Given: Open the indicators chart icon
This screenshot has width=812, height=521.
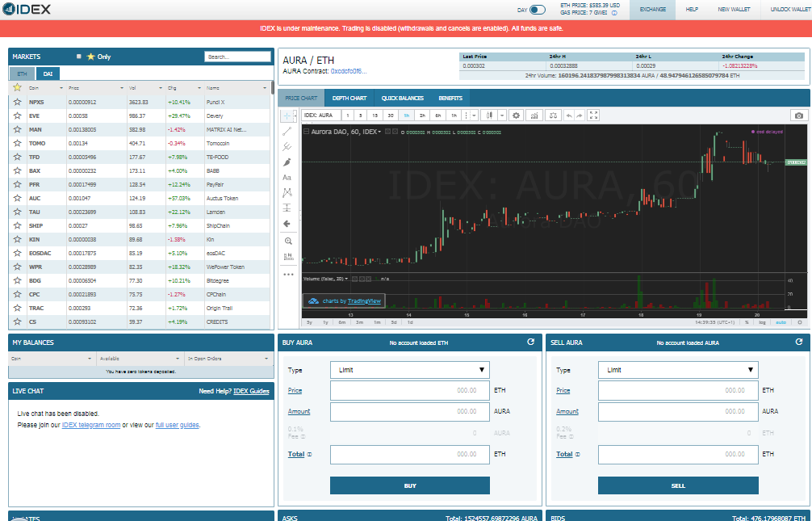Looking at the screenshot, I should (x=534, y=115).
